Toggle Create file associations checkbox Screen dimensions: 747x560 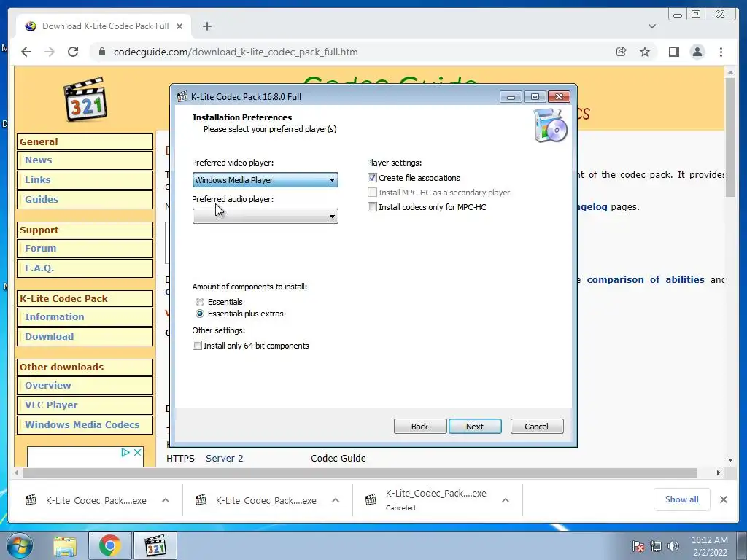372,178
